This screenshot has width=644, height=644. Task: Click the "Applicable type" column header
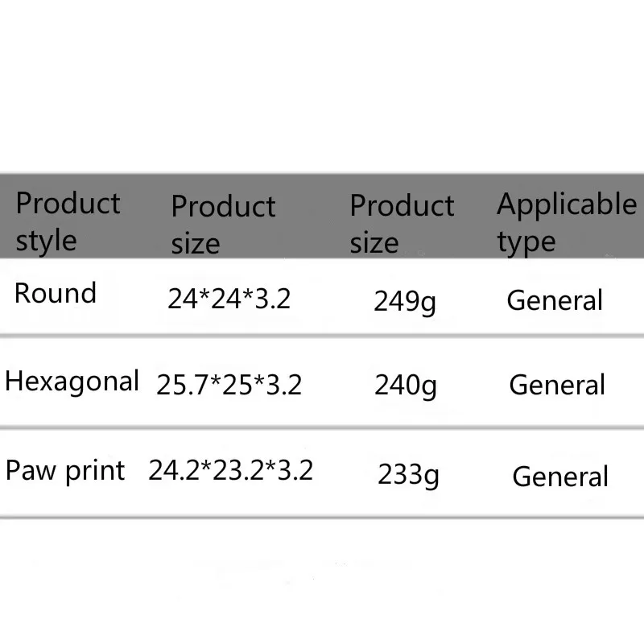[x=566, y=222]
